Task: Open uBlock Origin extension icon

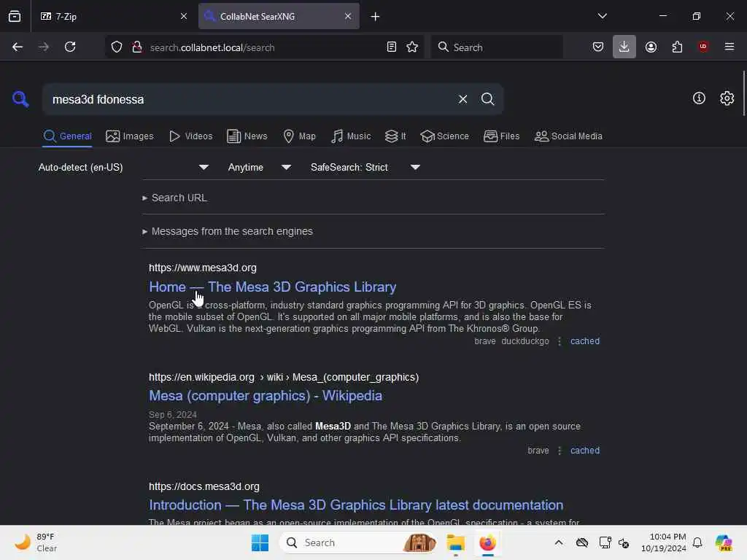Action: (703, 47)
